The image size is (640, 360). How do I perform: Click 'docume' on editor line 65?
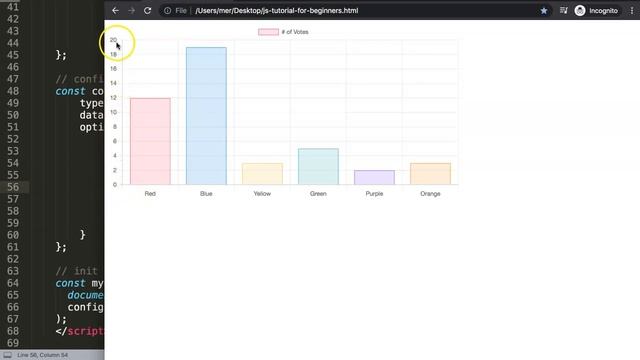coord(85,295)
